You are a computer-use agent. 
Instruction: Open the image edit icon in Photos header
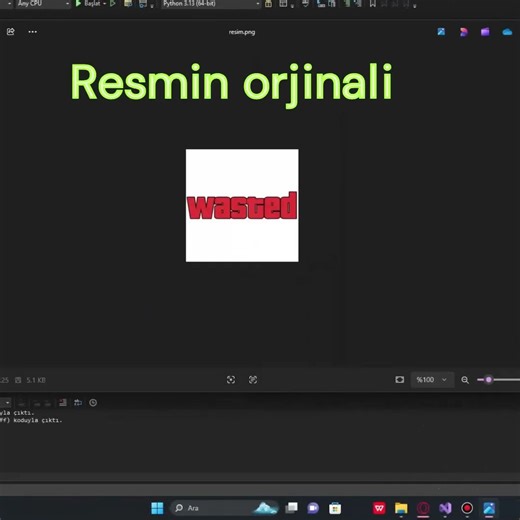(441, 32)
